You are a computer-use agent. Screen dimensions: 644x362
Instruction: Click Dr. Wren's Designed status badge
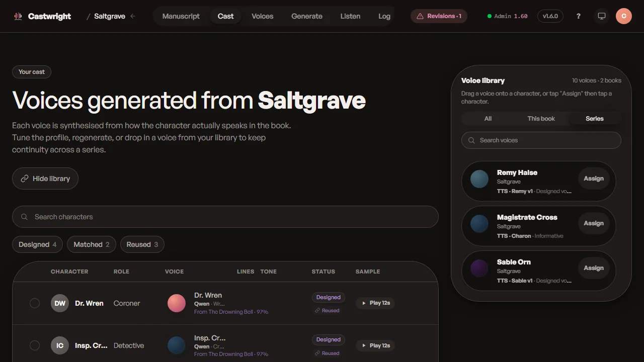coord(329,297)
